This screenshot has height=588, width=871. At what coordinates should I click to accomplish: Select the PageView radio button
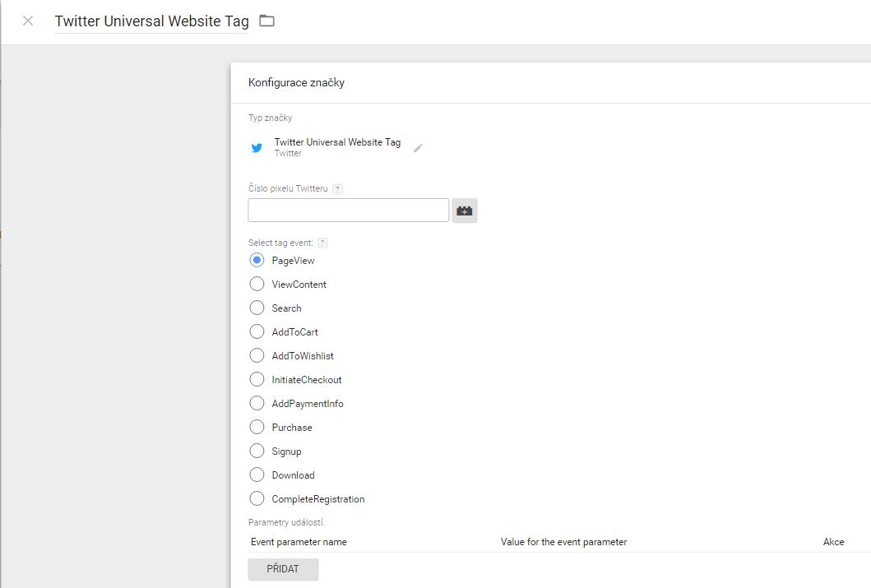coord(257,260)
